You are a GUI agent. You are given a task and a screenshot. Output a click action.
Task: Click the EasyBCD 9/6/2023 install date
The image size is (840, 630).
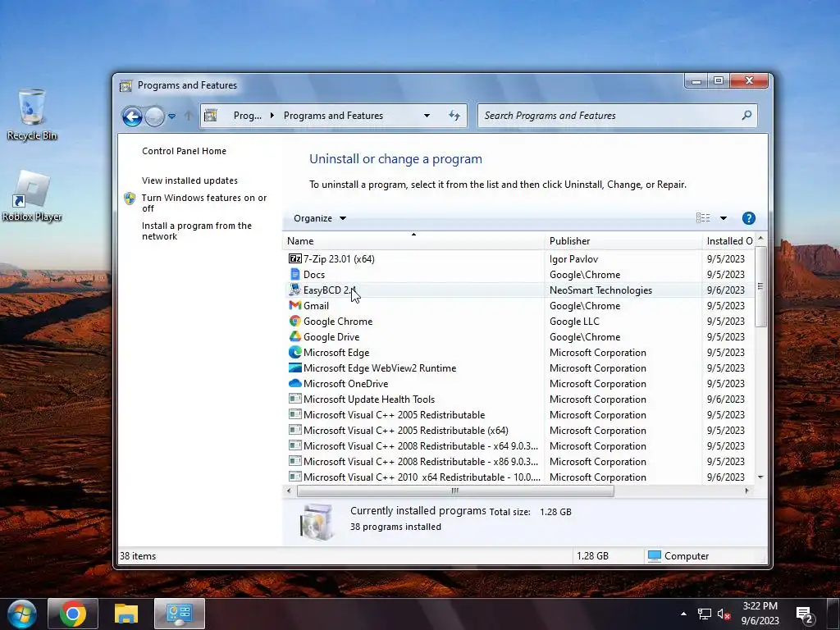point(725,290)
